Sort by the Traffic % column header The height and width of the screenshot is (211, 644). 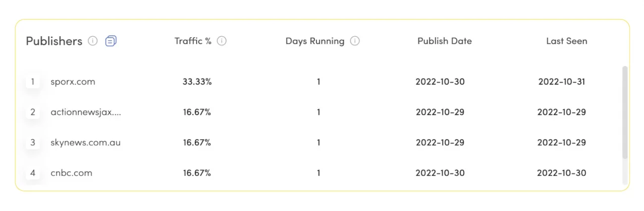pyautogui.click(x=193, y=41)
